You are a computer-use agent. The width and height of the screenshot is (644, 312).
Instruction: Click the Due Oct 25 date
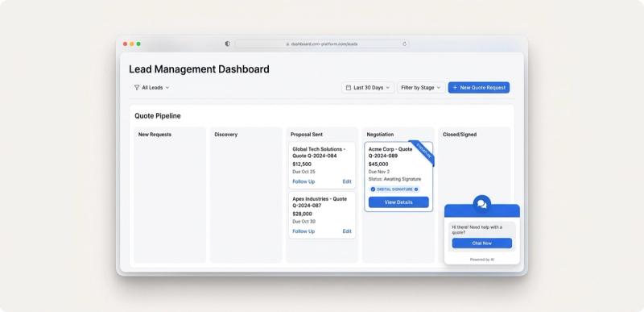click(304, 172)
